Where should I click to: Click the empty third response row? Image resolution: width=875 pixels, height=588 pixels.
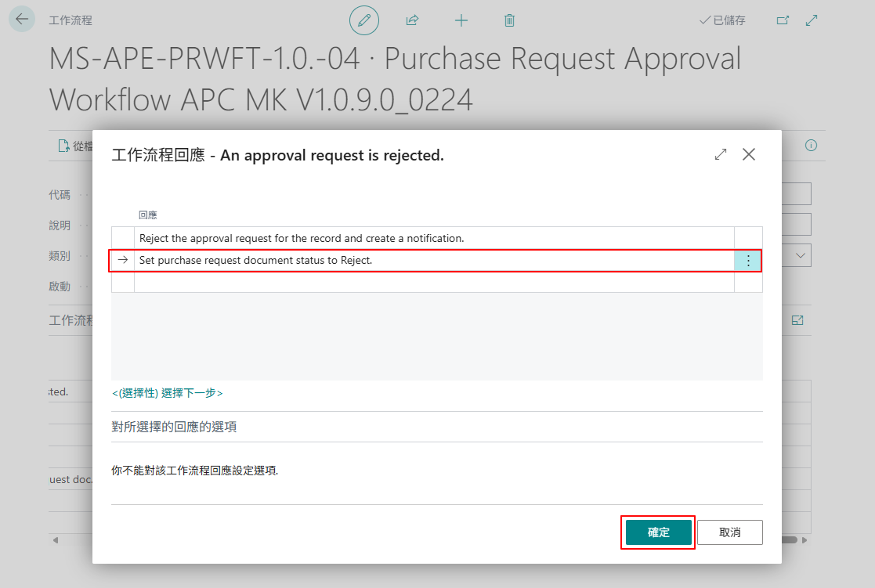(x=437, y=282)
